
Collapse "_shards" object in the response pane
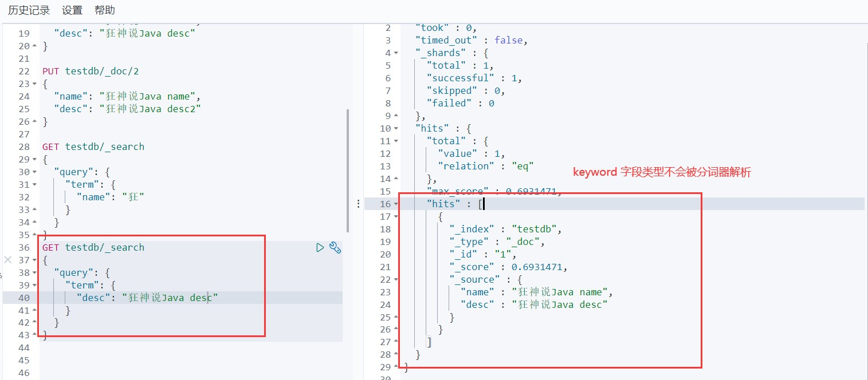[x=396, y=53]
